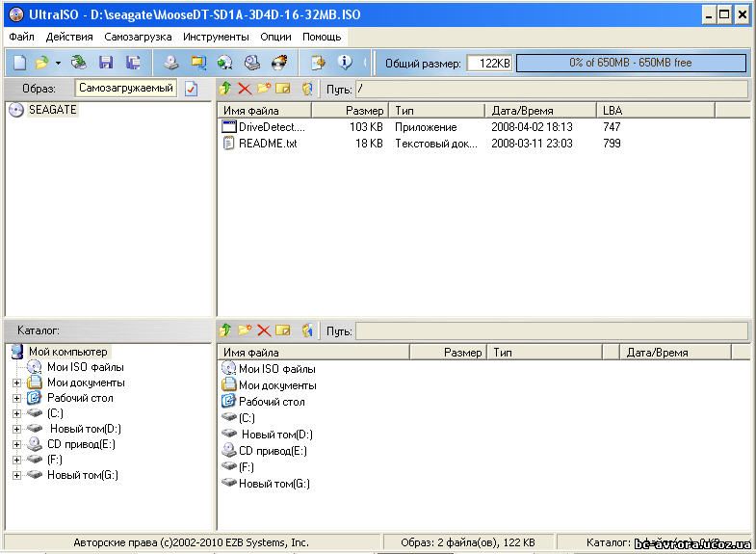Click the blue info (About) icon
This screenshot has width=756, height=554.
point(344,63)
